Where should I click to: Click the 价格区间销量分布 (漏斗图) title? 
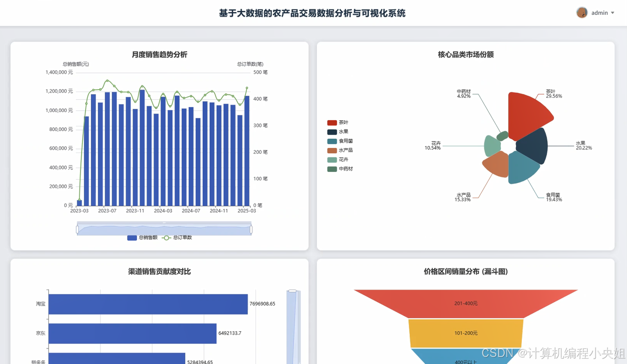pos(466,272)
